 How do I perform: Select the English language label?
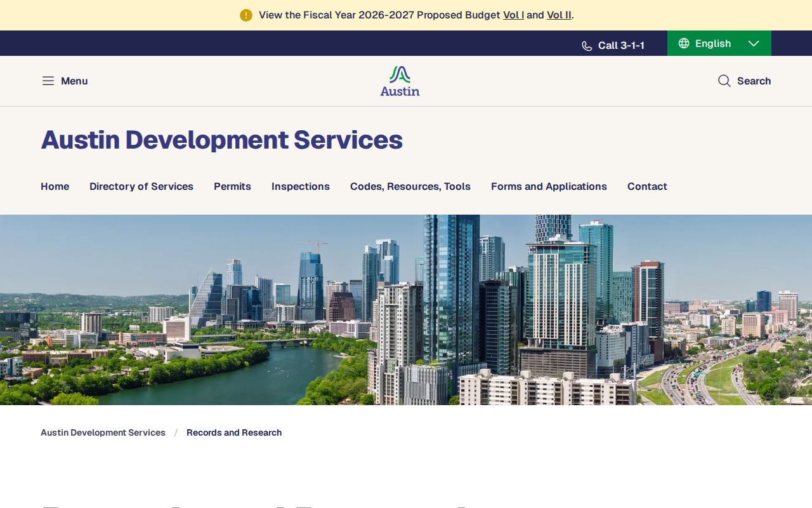[713, 43]
